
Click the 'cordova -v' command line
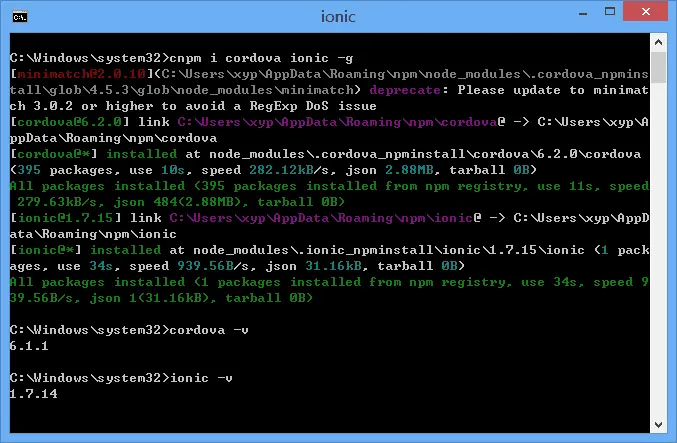209,330
